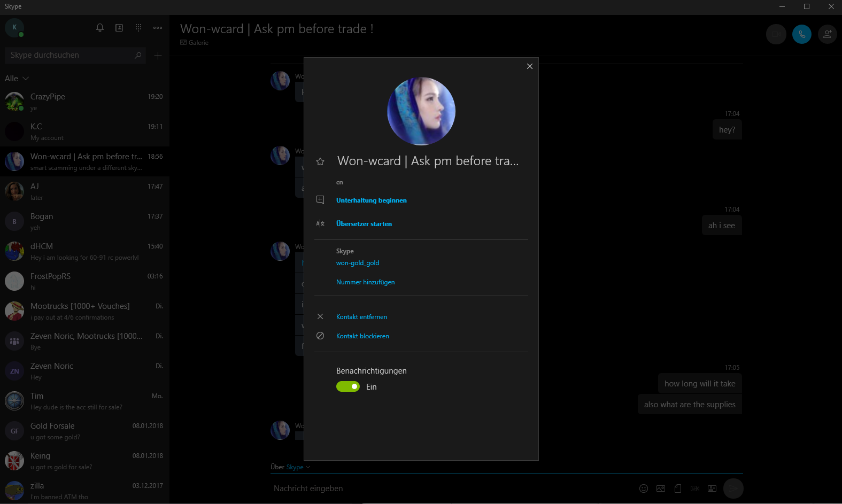Image resolution: width=842 pixels, height=504 pixels.
Task: Open the Zeven Noric, Mootrucks group chat
Action: click(x=84, y=341)
